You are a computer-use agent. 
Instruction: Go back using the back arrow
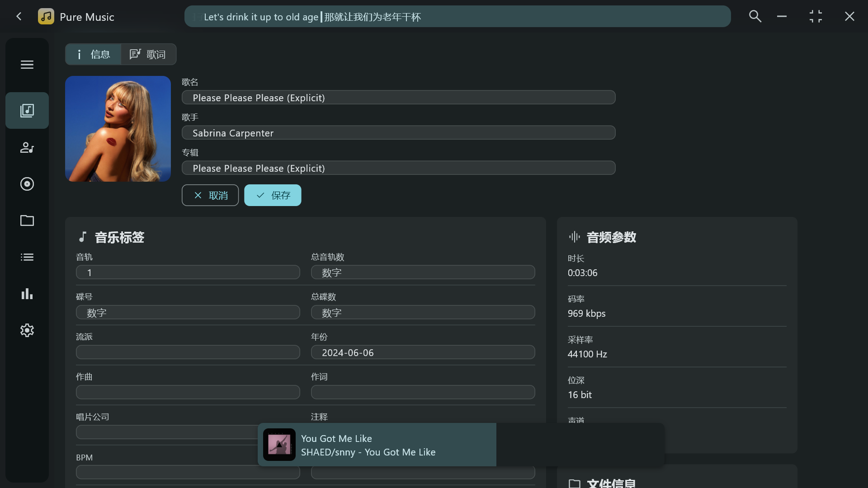[19, 17]
